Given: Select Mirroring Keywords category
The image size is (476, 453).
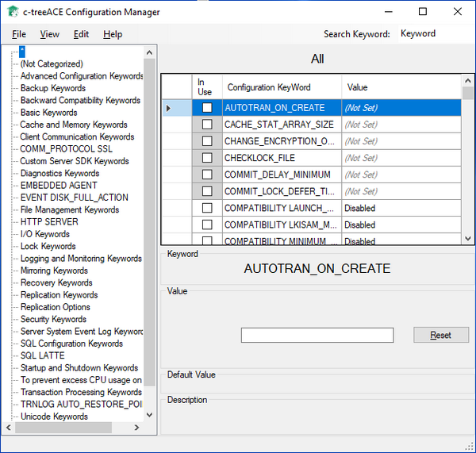Looking at the screenshot, I should 54,271.
